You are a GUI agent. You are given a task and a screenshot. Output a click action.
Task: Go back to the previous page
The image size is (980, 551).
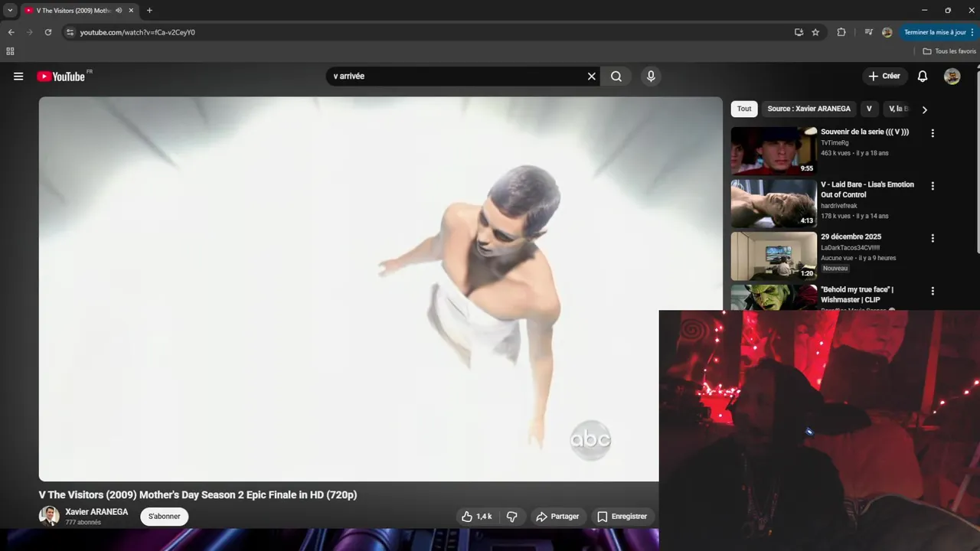click(x=11, y=32)
